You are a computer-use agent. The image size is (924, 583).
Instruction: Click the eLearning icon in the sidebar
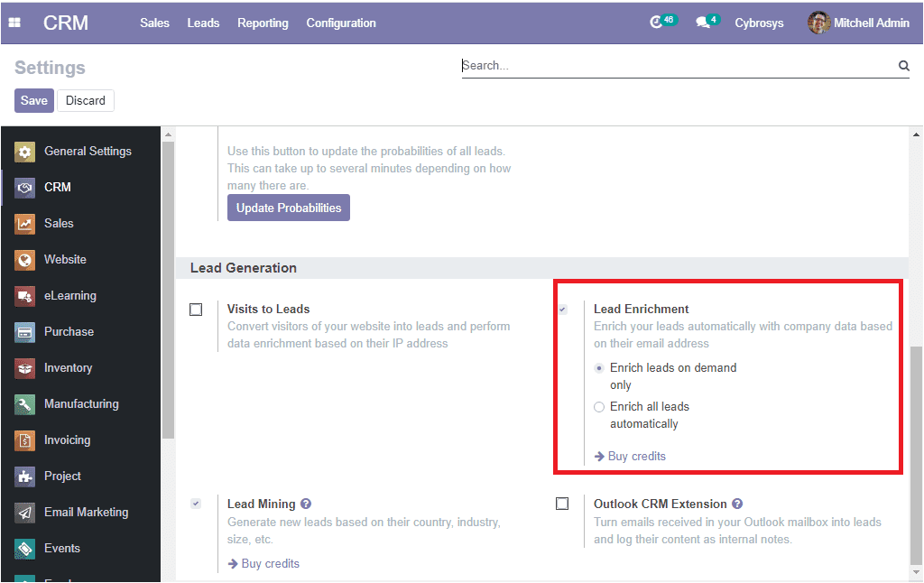(x=24, y=296)
